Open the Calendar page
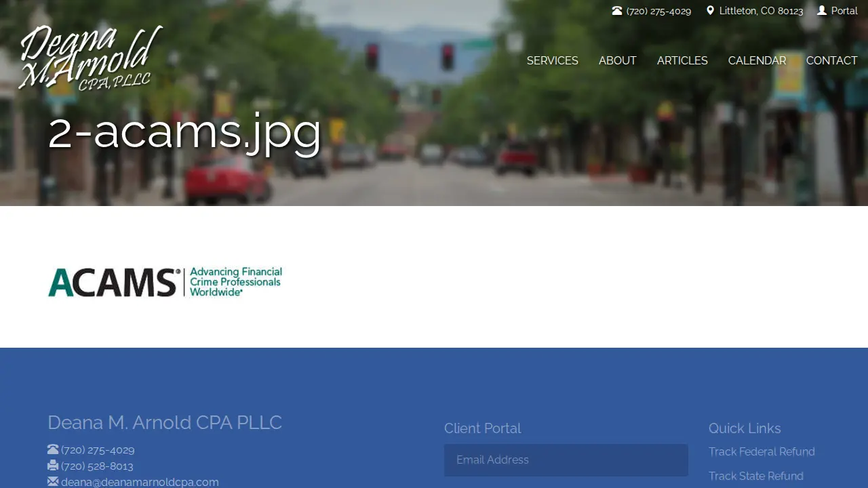 pos(757,61)
